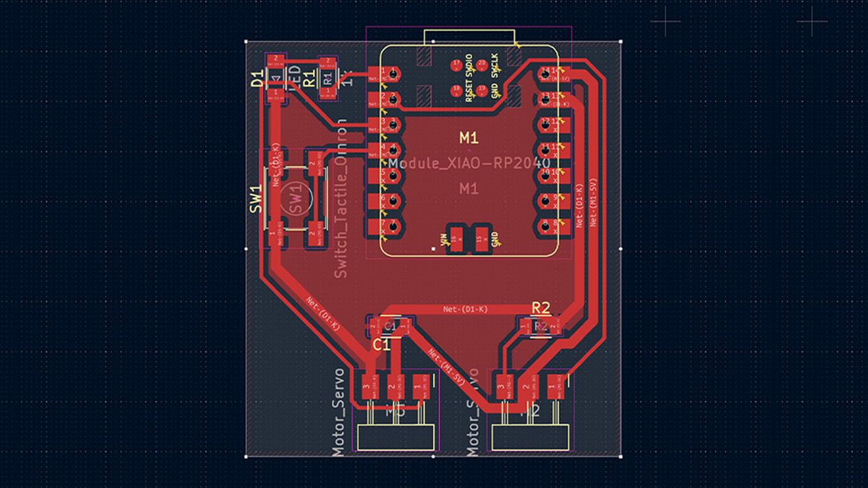Select the yellow R2 reference label
The width and height of the screenshot is (868, 488).
point(541,308)
